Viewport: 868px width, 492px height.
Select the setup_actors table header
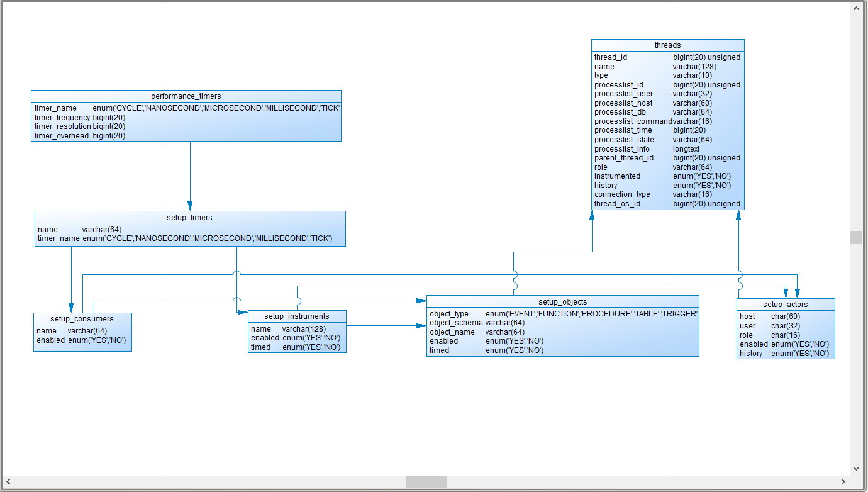tap(786, 304)
